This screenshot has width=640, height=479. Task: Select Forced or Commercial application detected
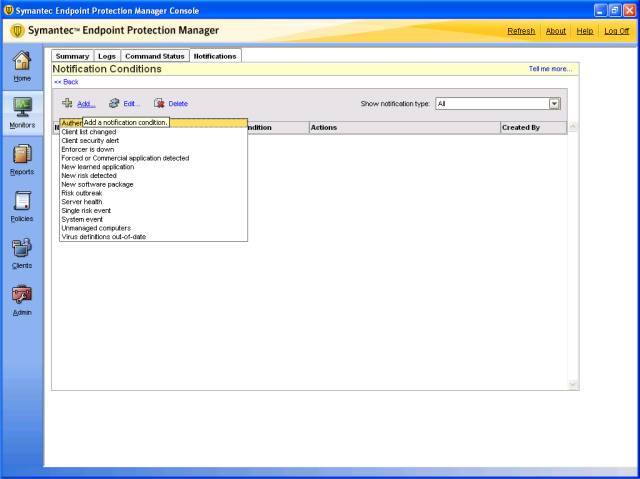pyautogui.click(x=153, y=158)
